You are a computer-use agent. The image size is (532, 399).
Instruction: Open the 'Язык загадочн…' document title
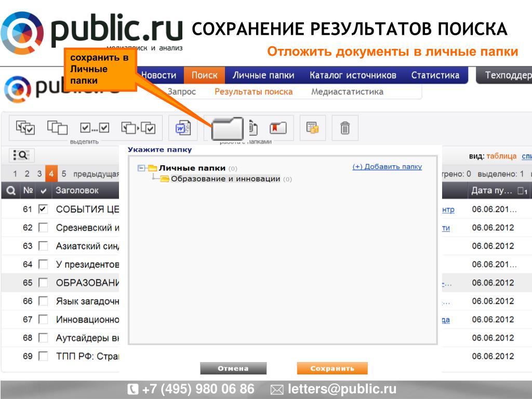pyautogui.click(x=87, y=301)
